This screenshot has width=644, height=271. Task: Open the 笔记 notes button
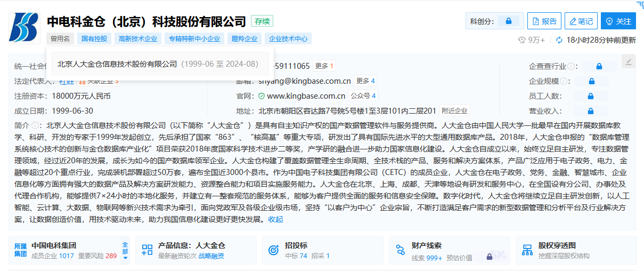point(581,21)
